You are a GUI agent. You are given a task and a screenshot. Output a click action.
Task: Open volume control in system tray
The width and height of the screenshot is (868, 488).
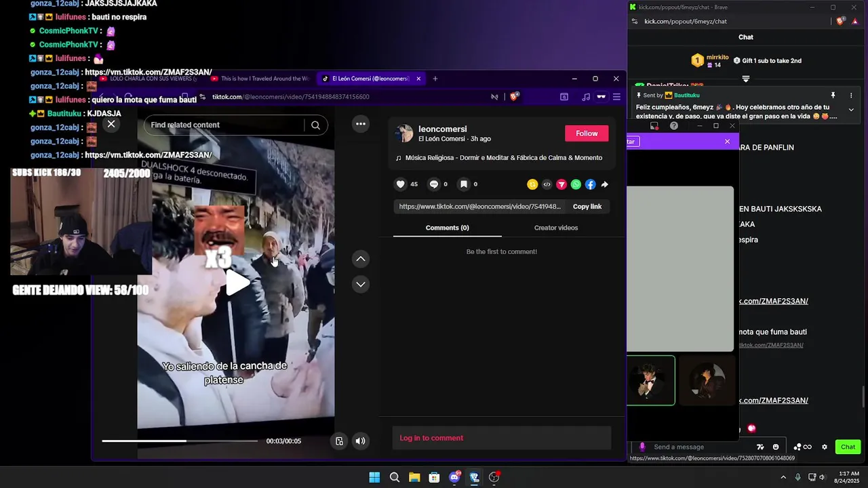coord(823,477)
